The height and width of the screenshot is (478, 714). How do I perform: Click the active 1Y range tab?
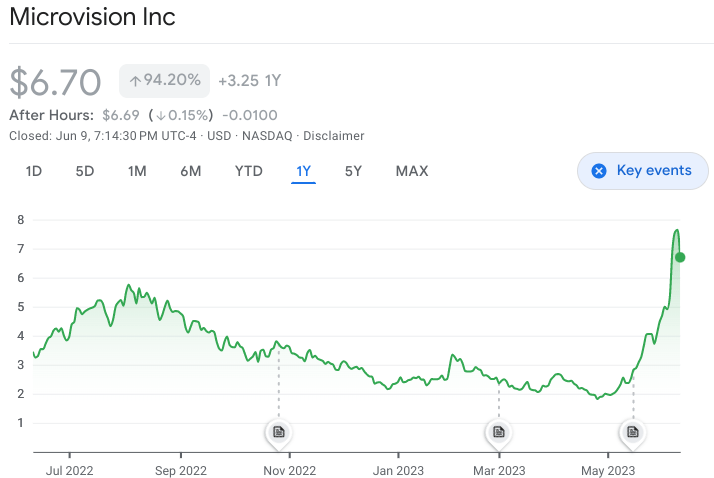[x=304, y=171]
